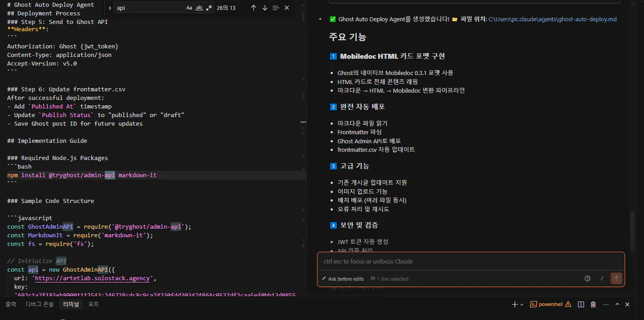Click '이미지 업로드 기능' bullet
The width and height of the screenshot is (644, 320).
click(x=362, y=191)
